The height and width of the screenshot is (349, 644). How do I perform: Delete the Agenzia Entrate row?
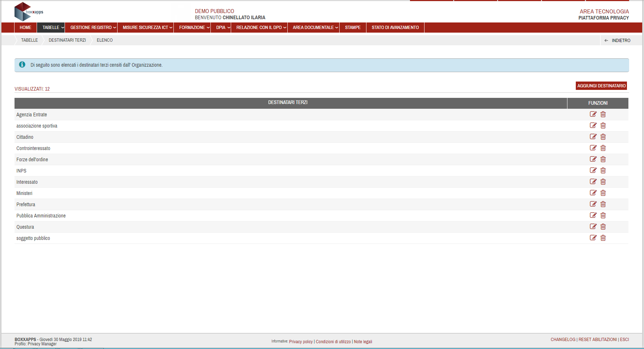[x=603, y=114]
